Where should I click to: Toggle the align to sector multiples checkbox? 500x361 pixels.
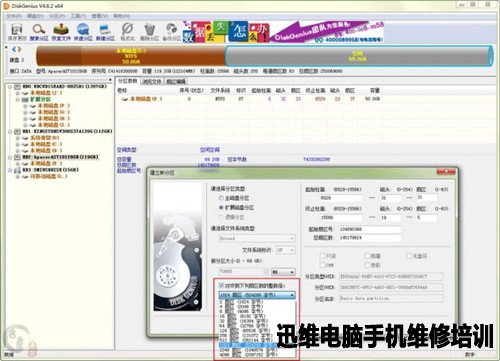[x=221, y=286]
